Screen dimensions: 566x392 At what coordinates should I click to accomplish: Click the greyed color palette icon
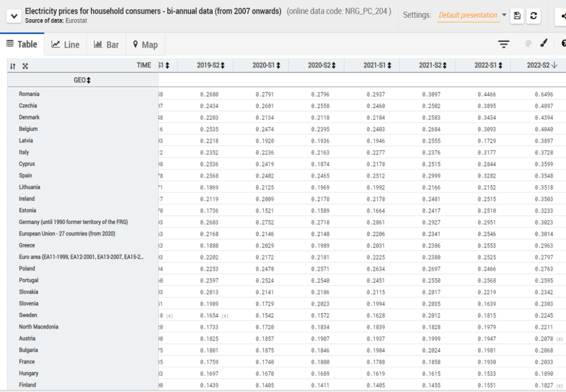pos(528,44)
